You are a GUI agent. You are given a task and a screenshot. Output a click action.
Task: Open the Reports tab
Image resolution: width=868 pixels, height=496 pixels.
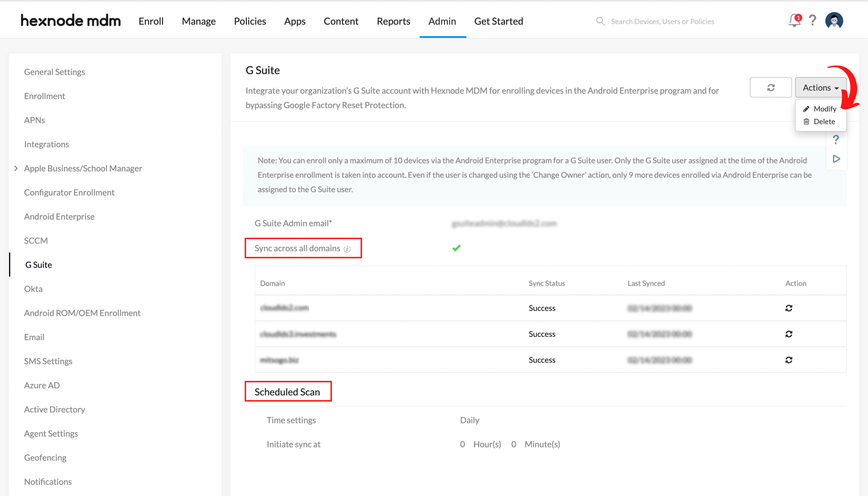coord(393,21)
